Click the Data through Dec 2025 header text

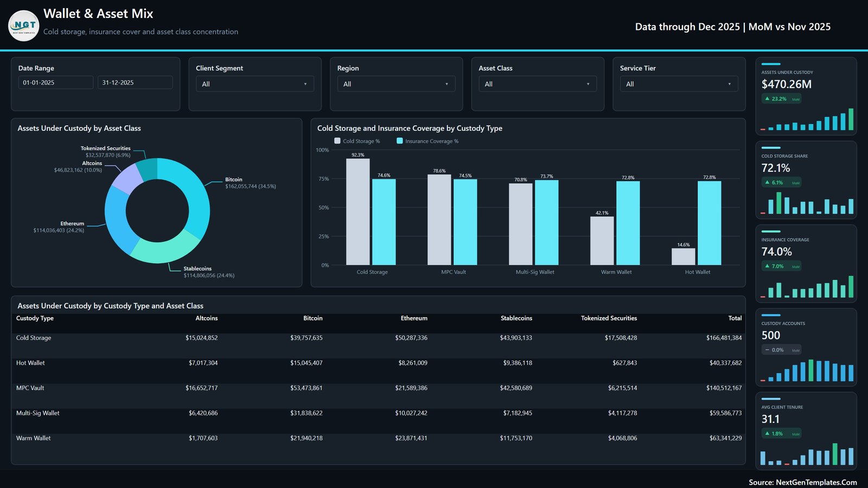pos(733,27)
